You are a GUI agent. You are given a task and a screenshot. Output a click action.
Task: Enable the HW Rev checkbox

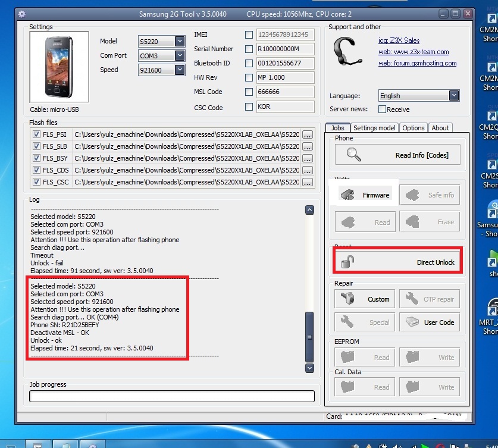point(249,77)
